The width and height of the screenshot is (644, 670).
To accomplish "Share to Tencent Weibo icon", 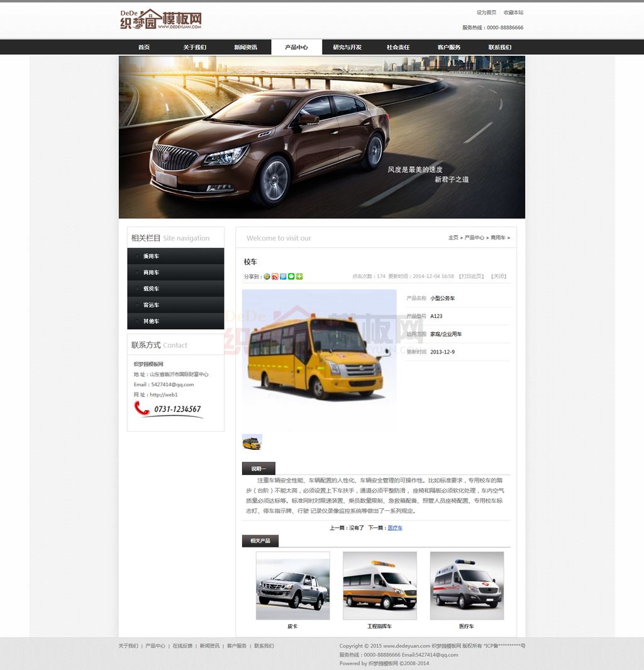I will point(283,276).
